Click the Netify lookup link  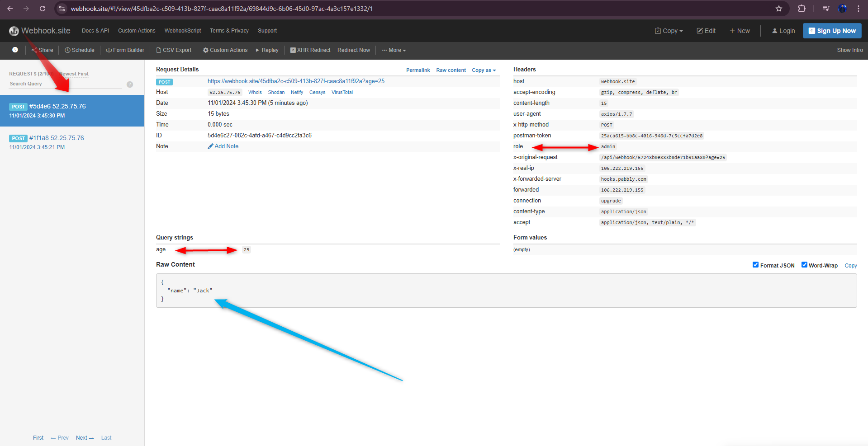pyautogui.click(x=297, y=92)
